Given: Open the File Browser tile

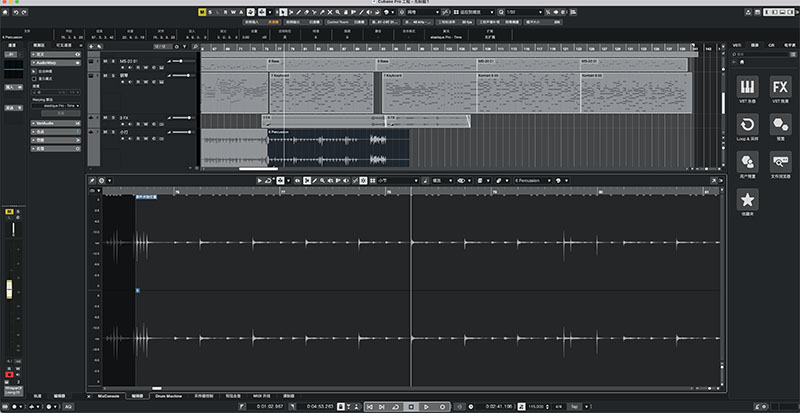Looking at the screenshot, I should click(x=781, y=161).
